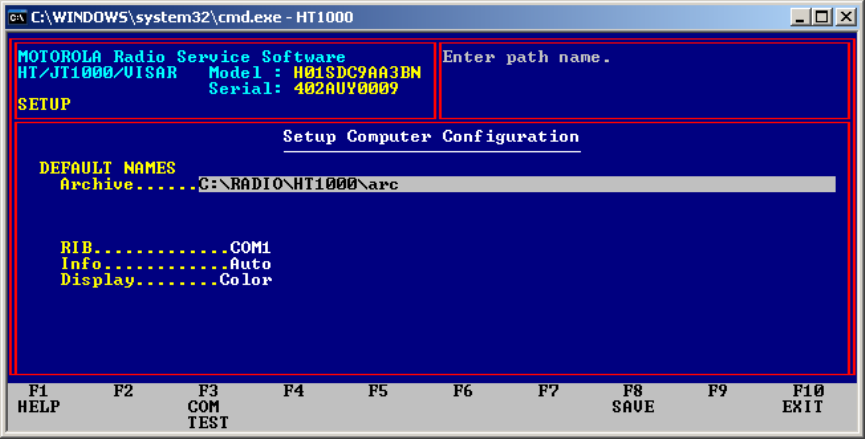Click the Archive path input field
Viewport: 865px width, 439px height.
517,184
